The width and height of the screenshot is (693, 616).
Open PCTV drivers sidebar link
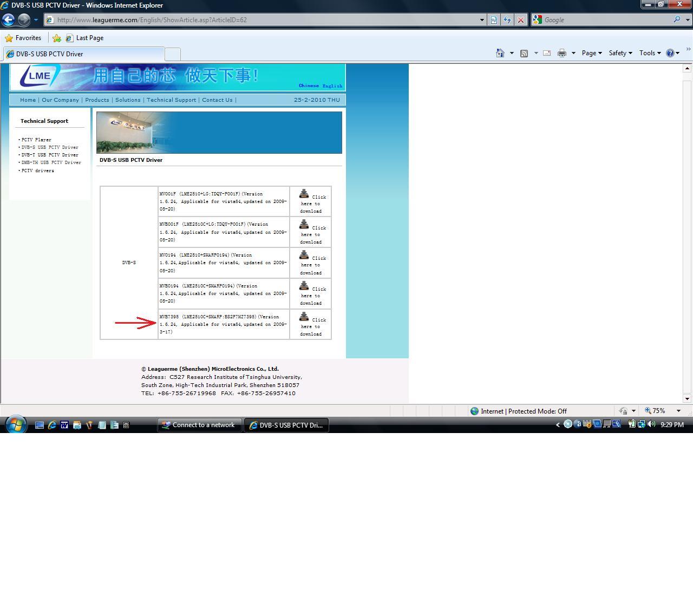[x=38, y=171]
